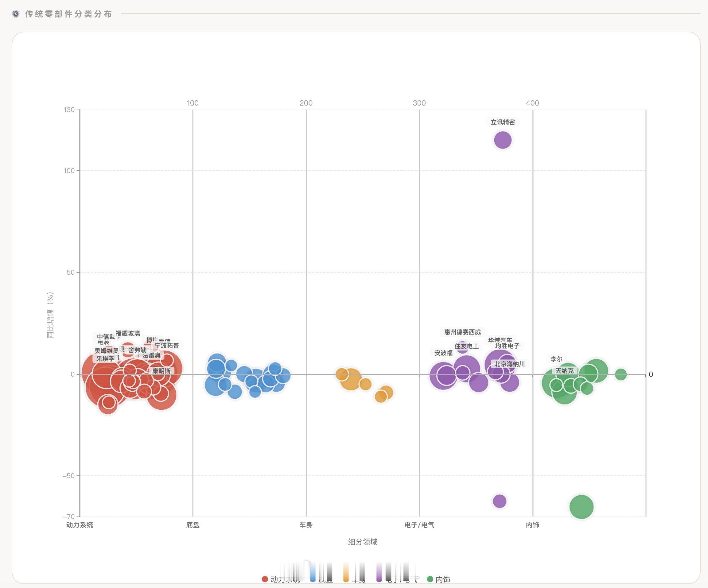
Task: Select the largest orange 车身 bubble
Action: point(351,379)
